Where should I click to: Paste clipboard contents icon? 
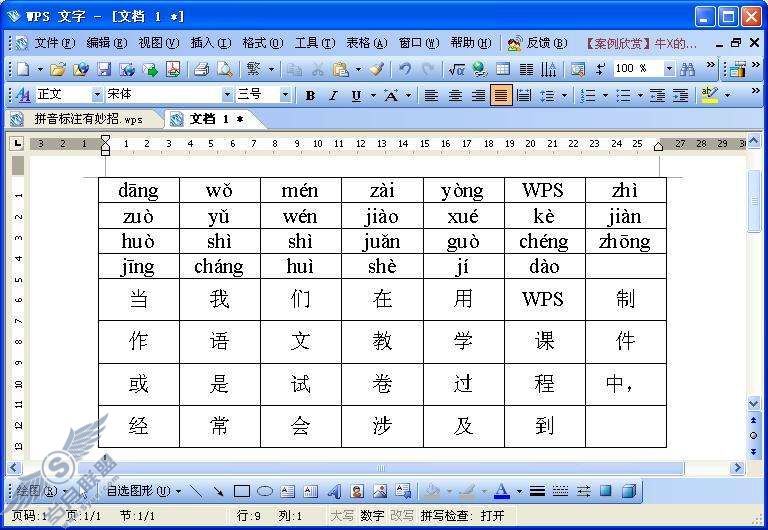340,70
